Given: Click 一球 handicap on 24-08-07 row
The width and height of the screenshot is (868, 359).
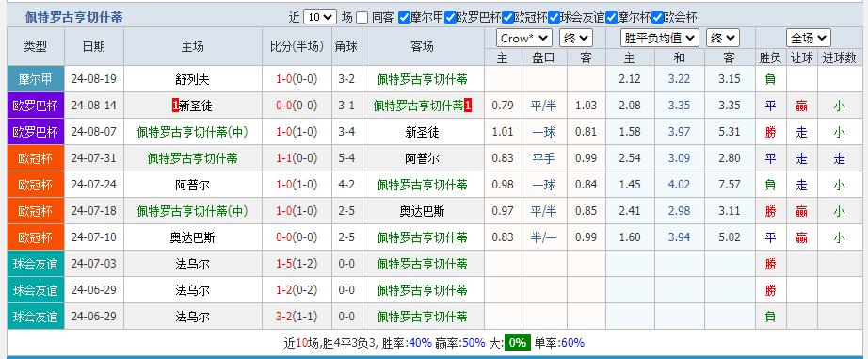Looking at the screenshot, I should click(x=543, y=132).
